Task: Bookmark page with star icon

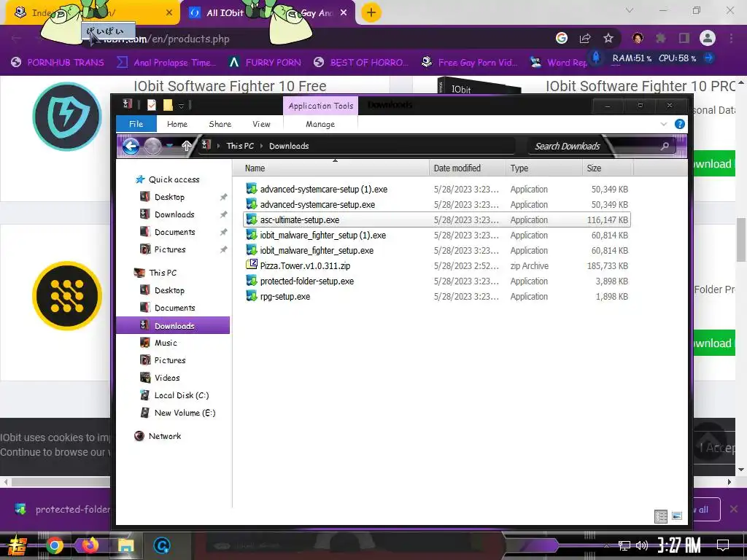Action: coord(608,39)
